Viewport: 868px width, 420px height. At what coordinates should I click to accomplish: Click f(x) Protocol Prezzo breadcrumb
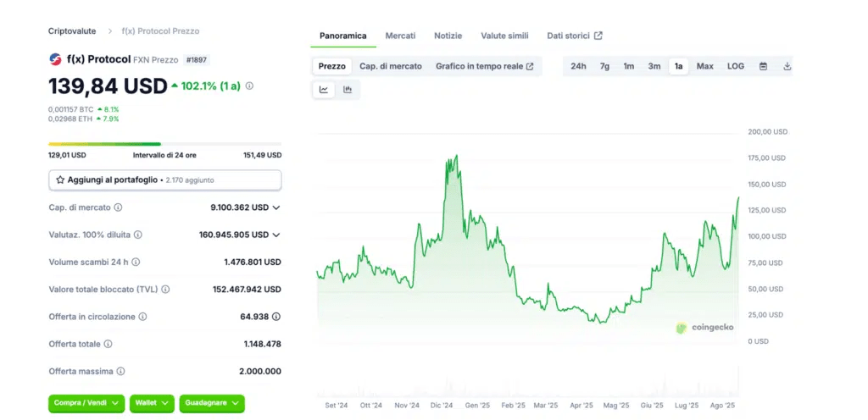[160, 31]
